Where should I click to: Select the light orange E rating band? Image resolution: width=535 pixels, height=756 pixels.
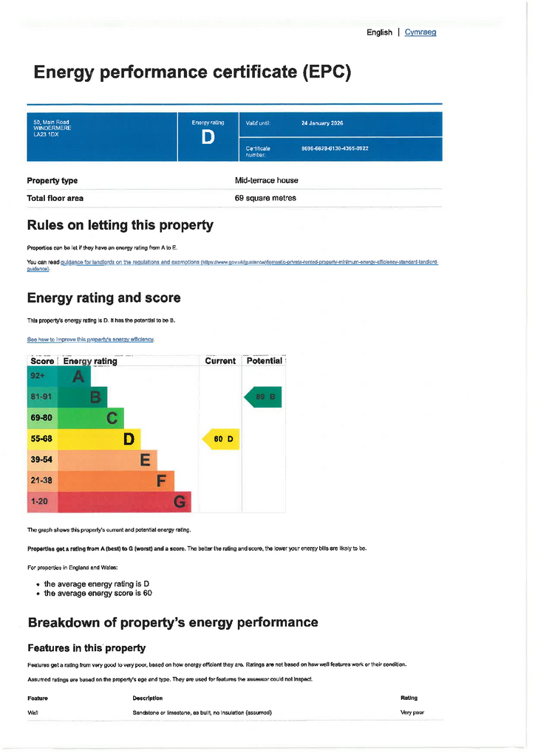tap(92, 459)
